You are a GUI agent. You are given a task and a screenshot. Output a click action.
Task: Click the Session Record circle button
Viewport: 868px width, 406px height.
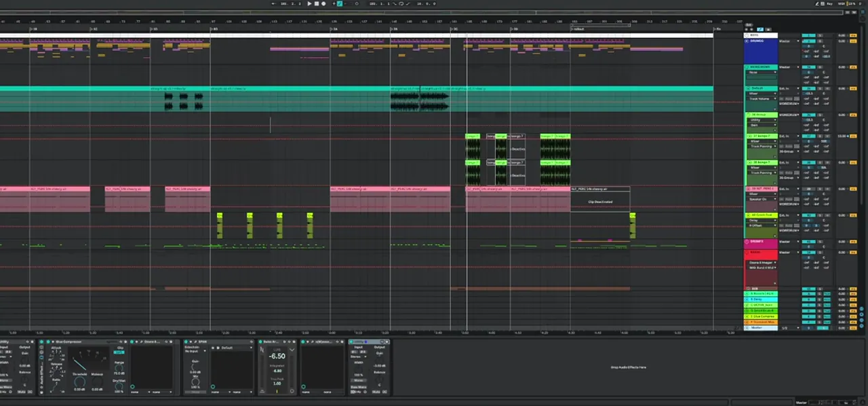coord(357,3)
